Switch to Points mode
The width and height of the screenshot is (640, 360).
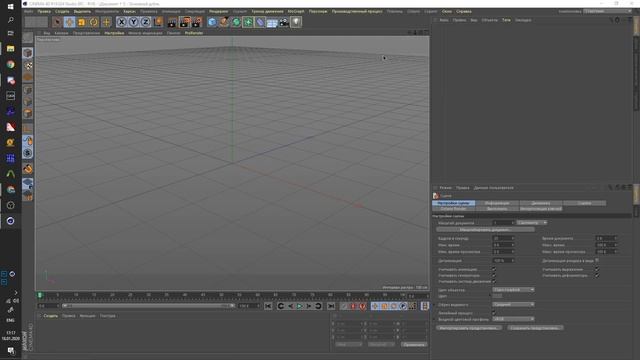(x=28, y=90)
